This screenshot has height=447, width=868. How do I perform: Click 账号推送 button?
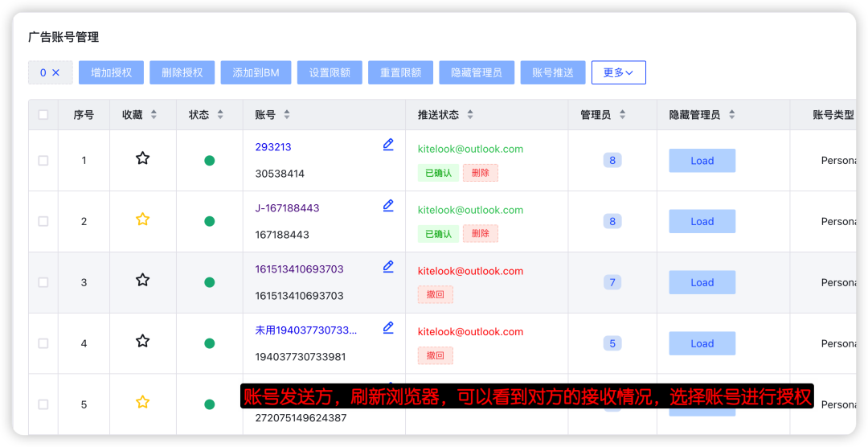click(x=553, y=72)
